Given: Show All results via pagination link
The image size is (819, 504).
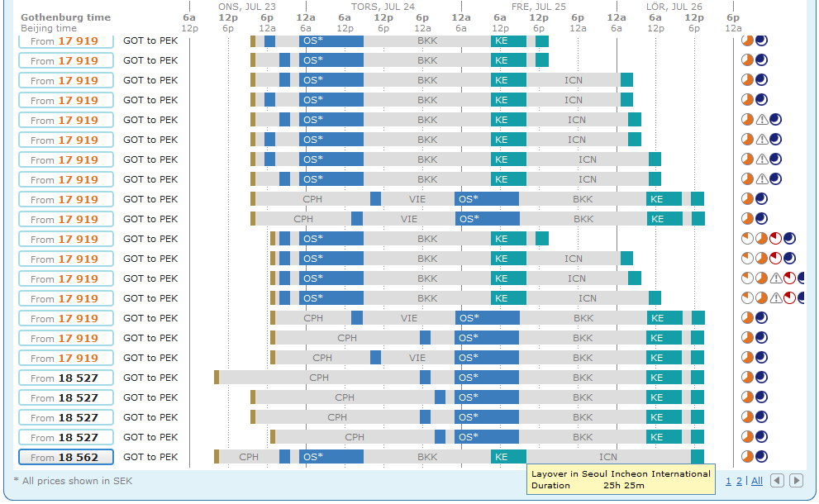Looking at the screenshot, I should tap(756, 481).
